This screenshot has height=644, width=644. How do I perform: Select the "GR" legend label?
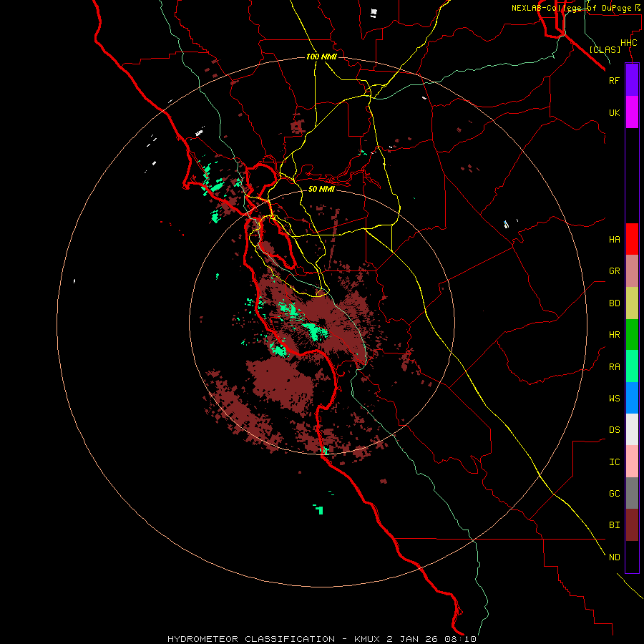(x=614, y=271)
